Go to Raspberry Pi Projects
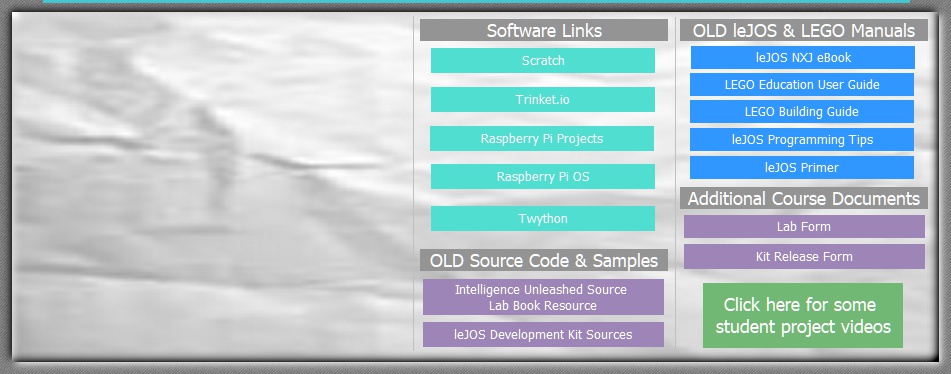 pyautogui.click(x=542, y=139)
